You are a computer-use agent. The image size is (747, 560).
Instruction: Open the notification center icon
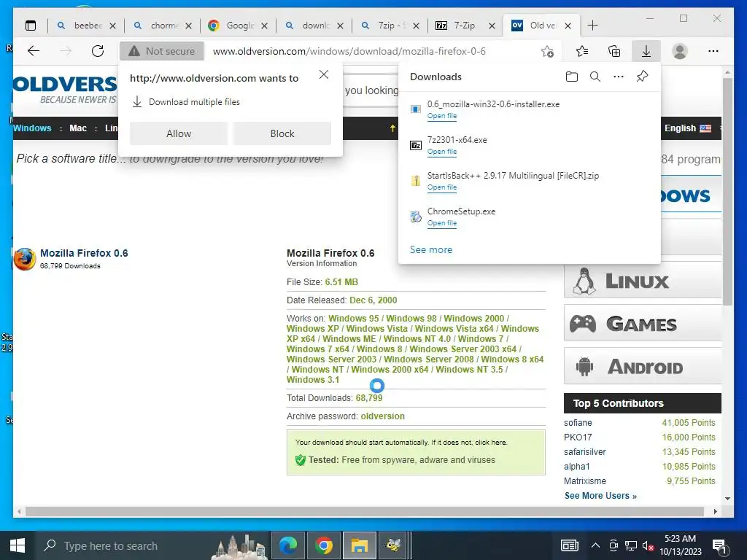tap(719, 546)
